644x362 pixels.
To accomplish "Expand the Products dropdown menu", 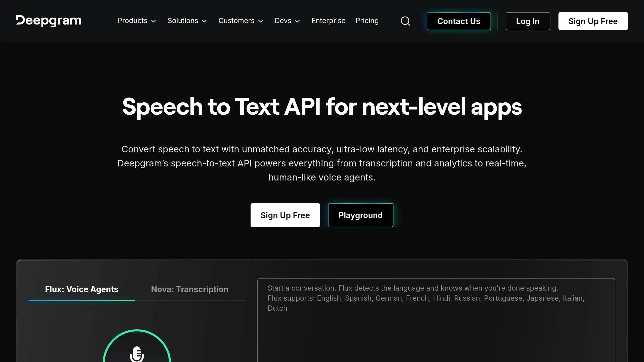I will point(137,21).
